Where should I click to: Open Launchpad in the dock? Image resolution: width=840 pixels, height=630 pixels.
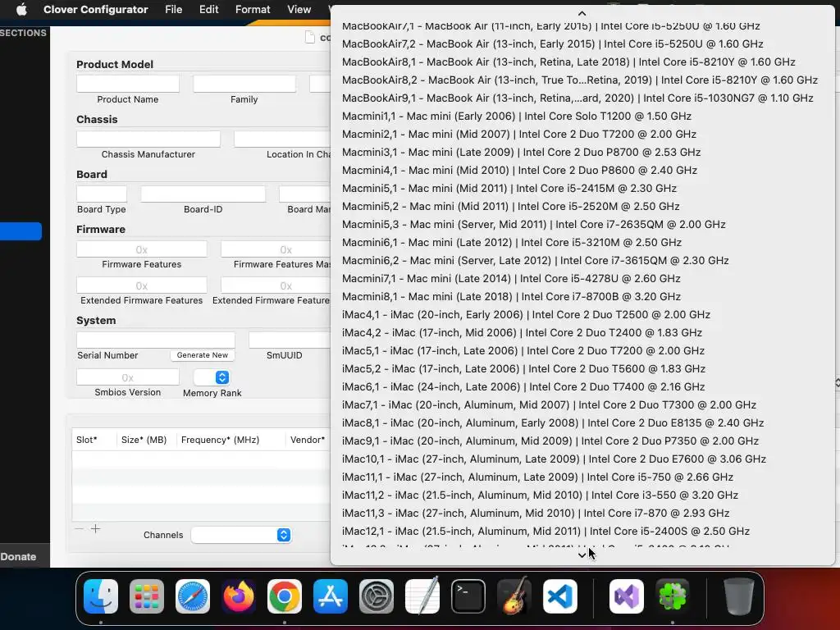click(147, 596)
